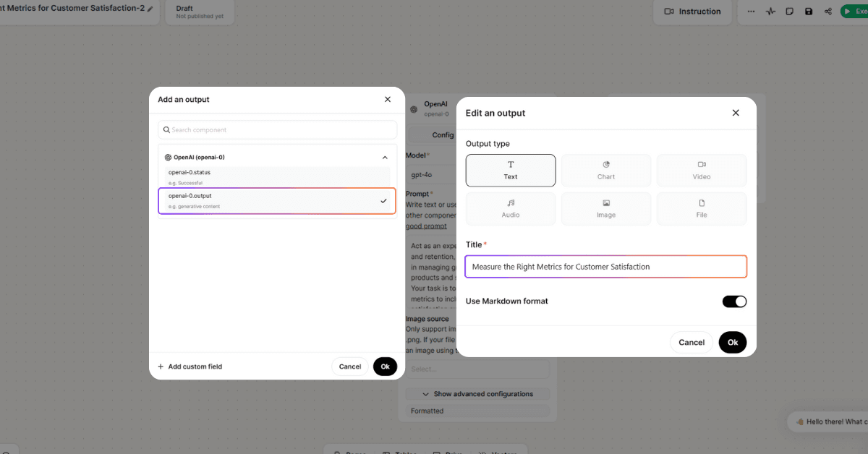The width and height of the screenshot is (868, 454).
Task: Select the openai-0.status option
Action: (x=277, y=176)
